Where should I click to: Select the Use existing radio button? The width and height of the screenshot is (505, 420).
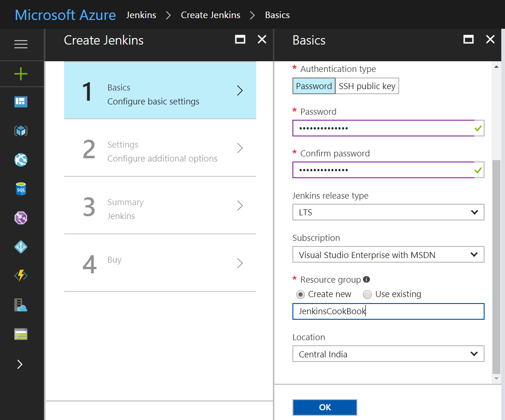pyautogui.click(x=367, y=294)
